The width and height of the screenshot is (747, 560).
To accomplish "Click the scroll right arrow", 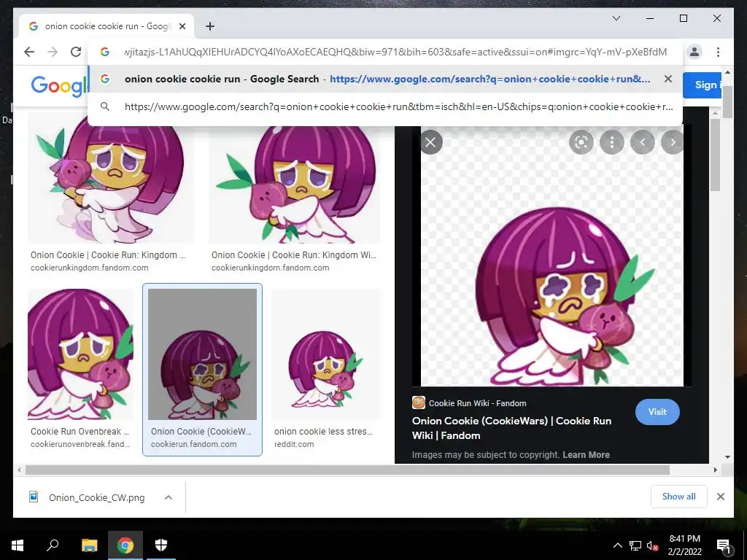I will coord(715,470).
